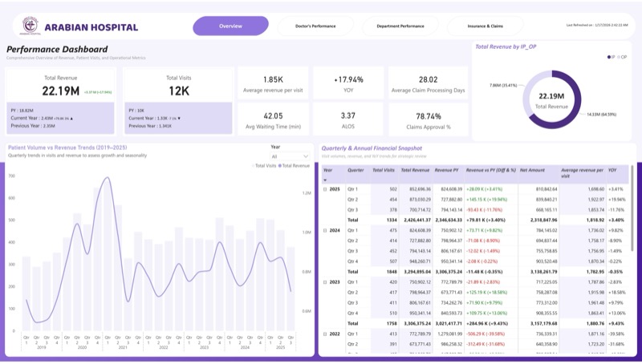Click the Total Revenue legend marker

(x=280, y=166)
